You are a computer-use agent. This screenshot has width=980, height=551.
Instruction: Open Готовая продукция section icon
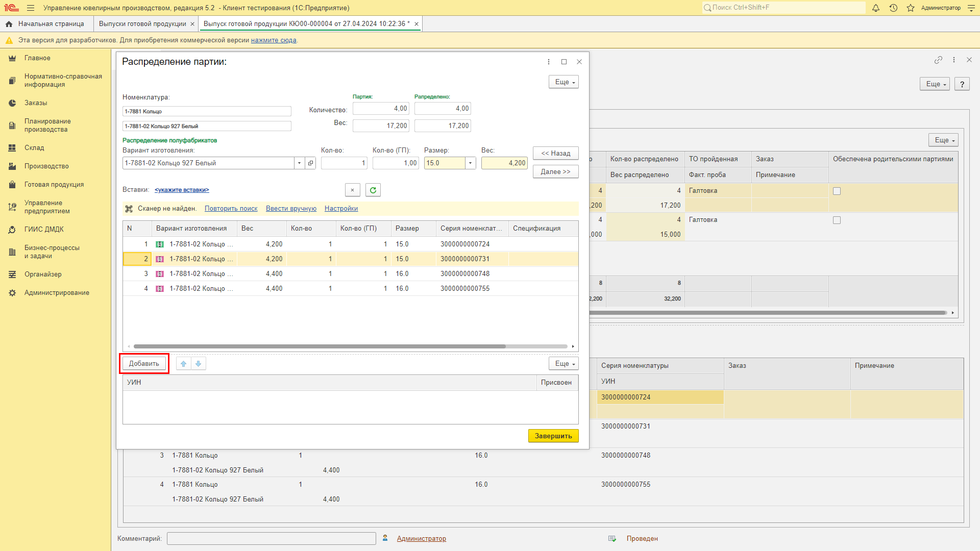[12, 185]
